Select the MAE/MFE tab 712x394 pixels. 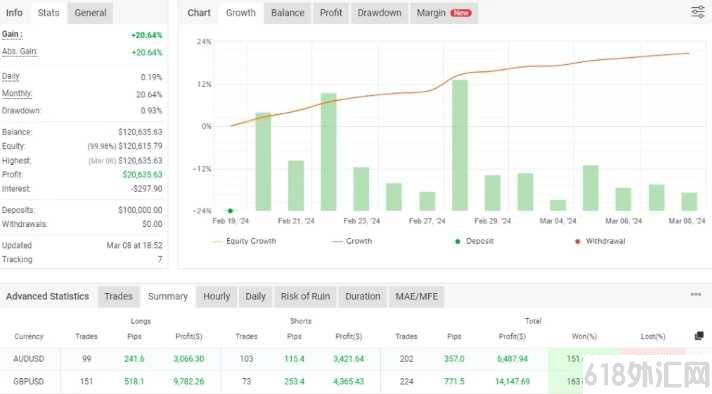[x=416, y=296]
